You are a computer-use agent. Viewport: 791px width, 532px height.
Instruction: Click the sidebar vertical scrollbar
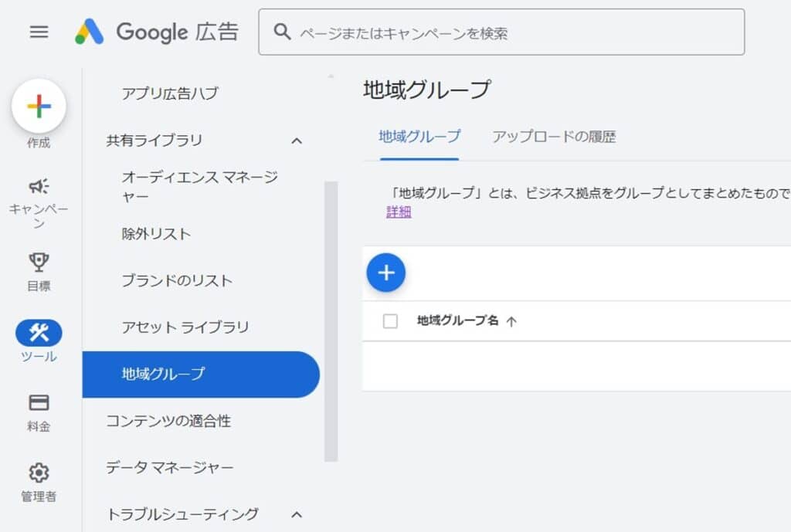[x=331, y=321]
